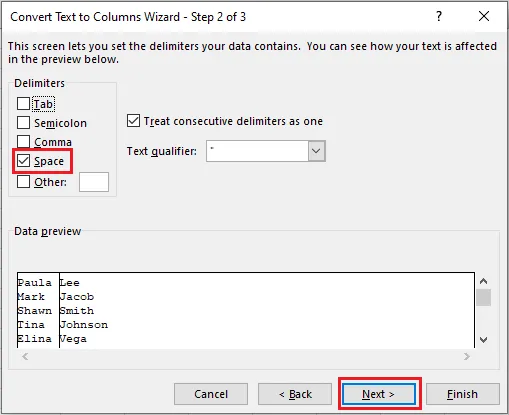509x415 pixels.
Task: Click the Cancel button
Action: point(211,394)
